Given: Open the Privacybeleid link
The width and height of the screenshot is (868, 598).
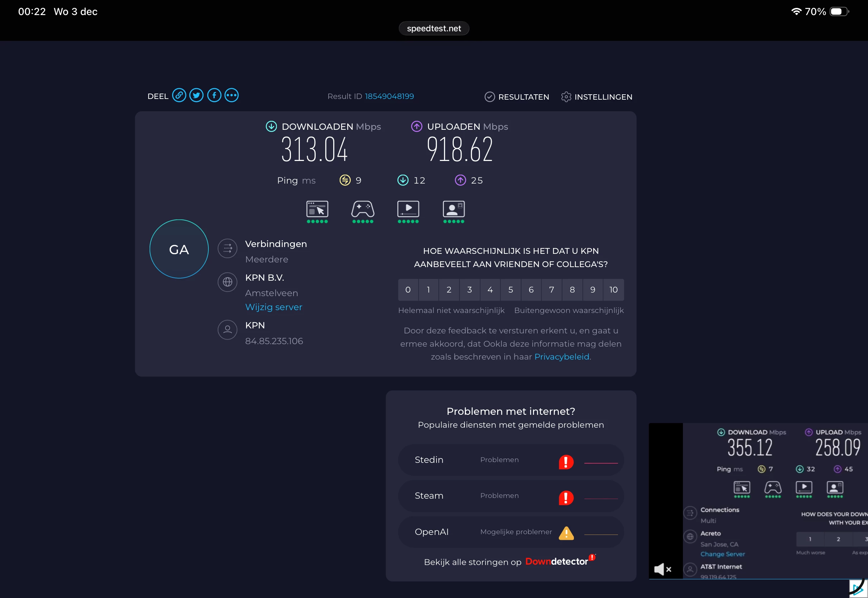Looking at the screenshot, I should [x=561, y=357].
